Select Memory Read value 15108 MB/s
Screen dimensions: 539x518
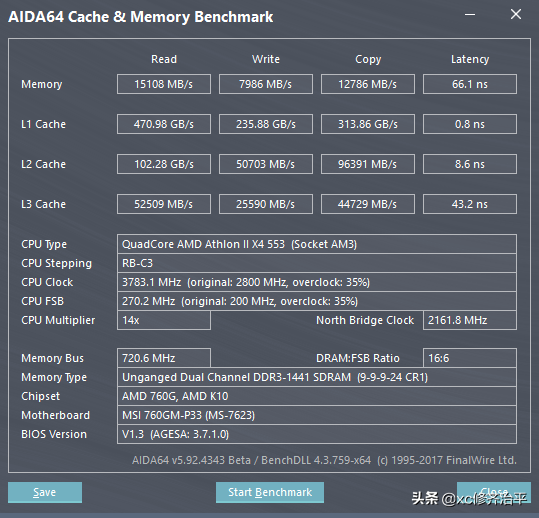164,84
